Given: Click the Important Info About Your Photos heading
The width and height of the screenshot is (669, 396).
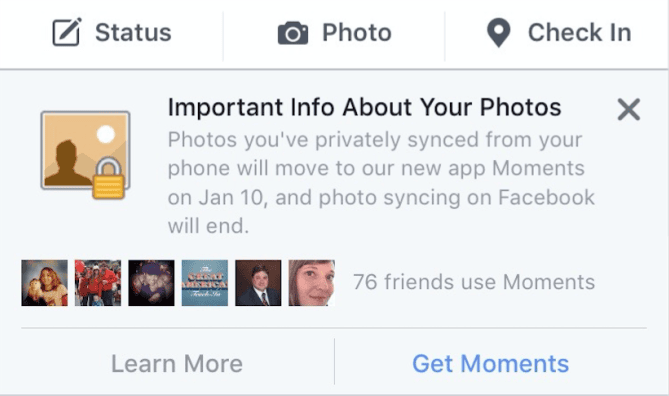Looking at the screenshot, I should pos(364,107).
